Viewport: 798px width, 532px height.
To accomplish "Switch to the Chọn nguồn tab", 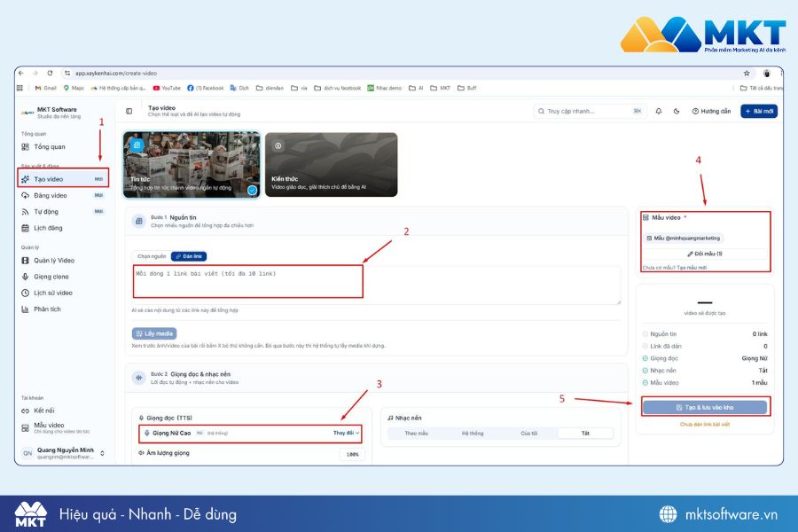I will 152,256.
